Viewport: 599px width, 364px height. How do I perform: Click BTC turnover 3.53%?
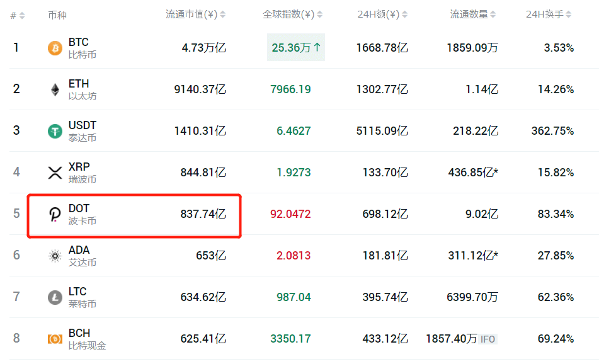[x=559, y=48]
